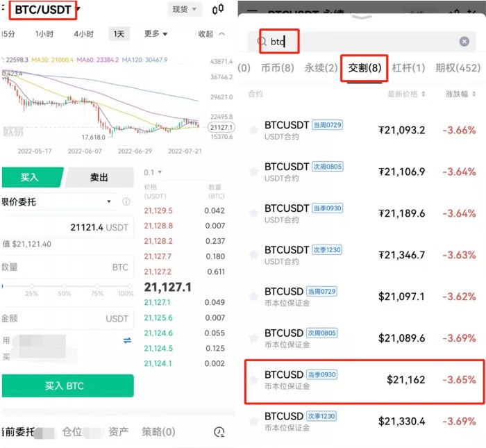486x448 pixels.
Task: Collapse chart with 收起 link
Action: point(211,33)
